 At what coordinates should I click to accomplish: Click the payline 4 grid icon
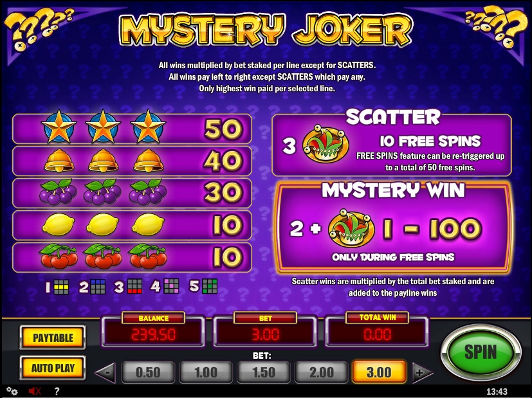click(171, 287)
